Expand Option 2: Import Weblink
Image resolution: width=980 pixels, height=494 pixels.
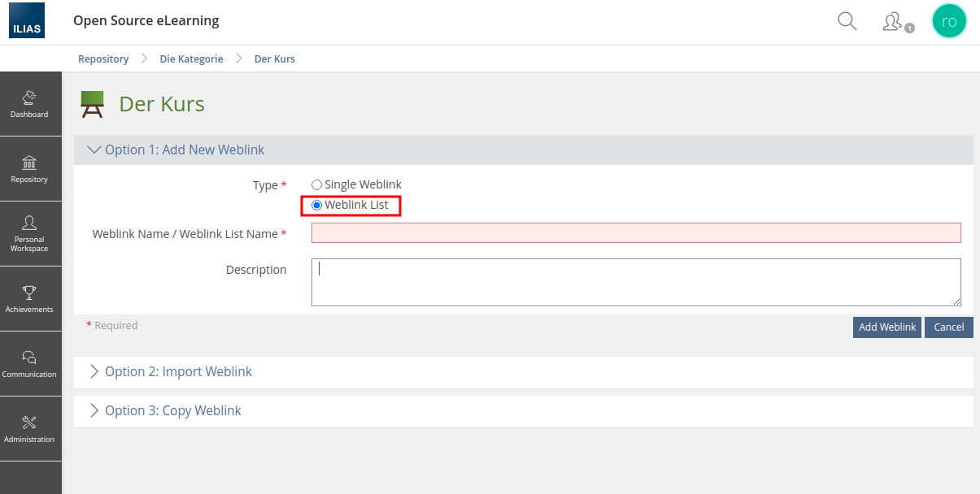pos(177,372)
